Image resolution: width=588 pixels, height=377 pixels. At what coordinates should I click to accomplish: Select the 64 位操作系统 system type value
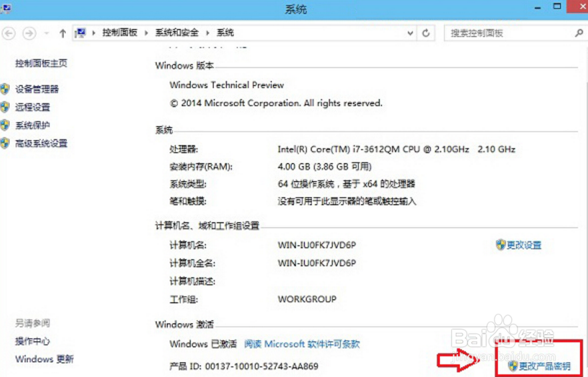[346, 183]
